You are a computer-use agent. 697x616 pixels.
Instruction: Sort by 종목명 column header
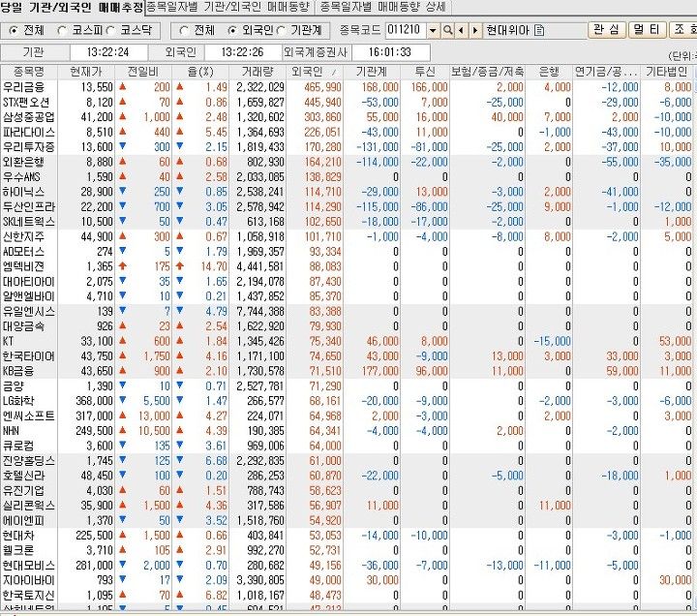[x=29, y=72]
